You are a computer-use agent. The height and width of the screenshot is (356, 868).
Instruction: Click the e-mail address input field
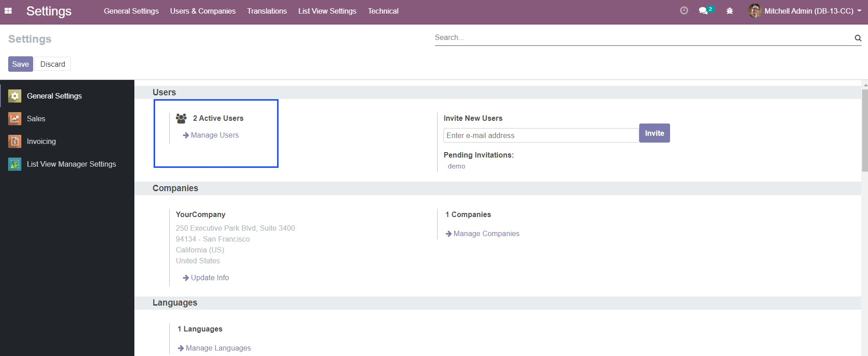tap(540, 135)
